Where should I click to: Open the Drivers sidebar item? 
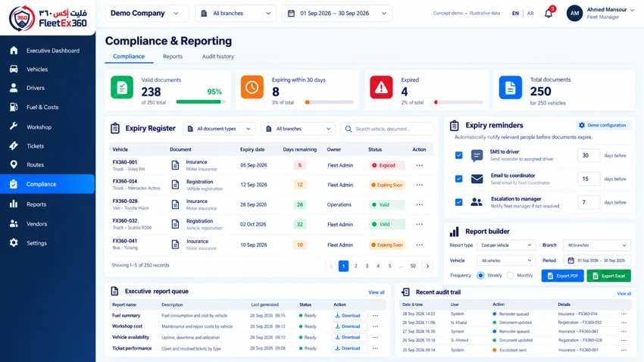(48, 88)
